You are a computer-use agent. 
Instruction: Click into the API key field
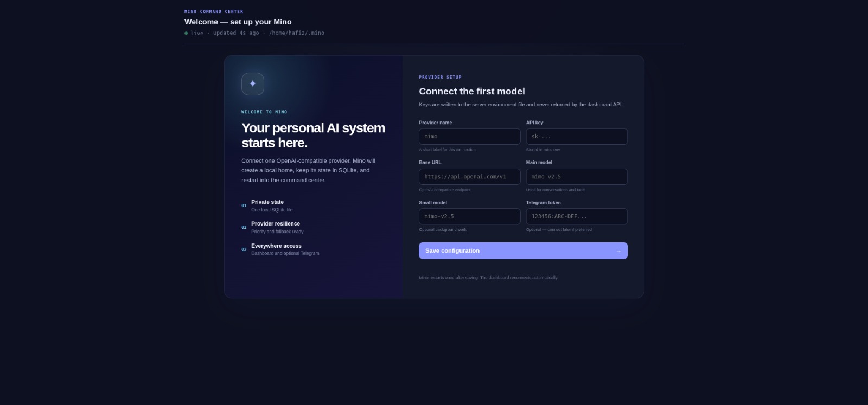[577, 137]
